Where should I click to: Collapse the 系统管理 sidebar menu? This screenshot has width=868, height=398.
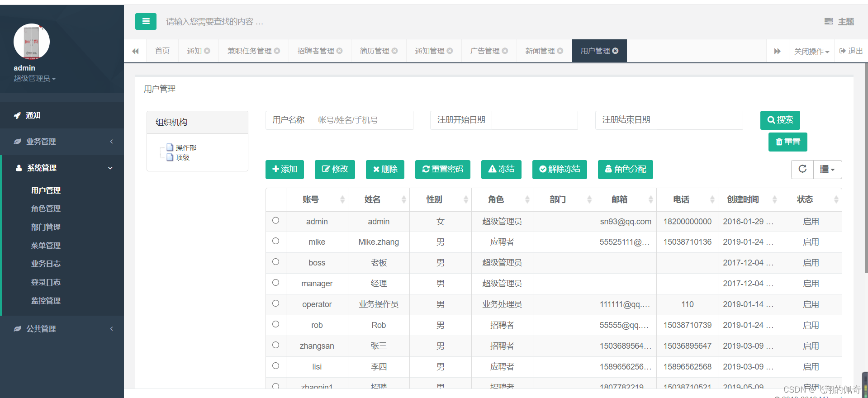pyautogui.click(x=62, y=168)
